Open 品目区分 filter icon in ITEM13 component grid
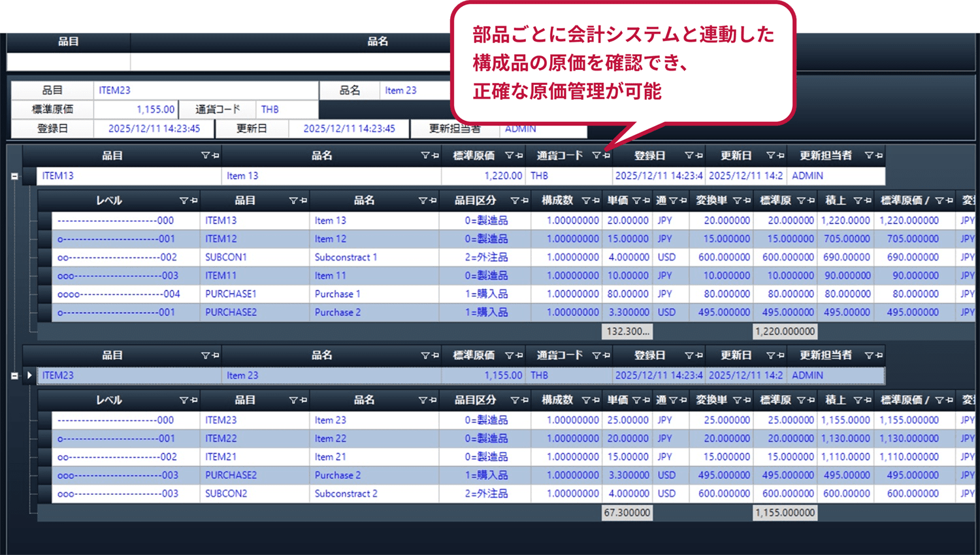The width and height of the screenshot is (980, 555). [x=515, y=201]
